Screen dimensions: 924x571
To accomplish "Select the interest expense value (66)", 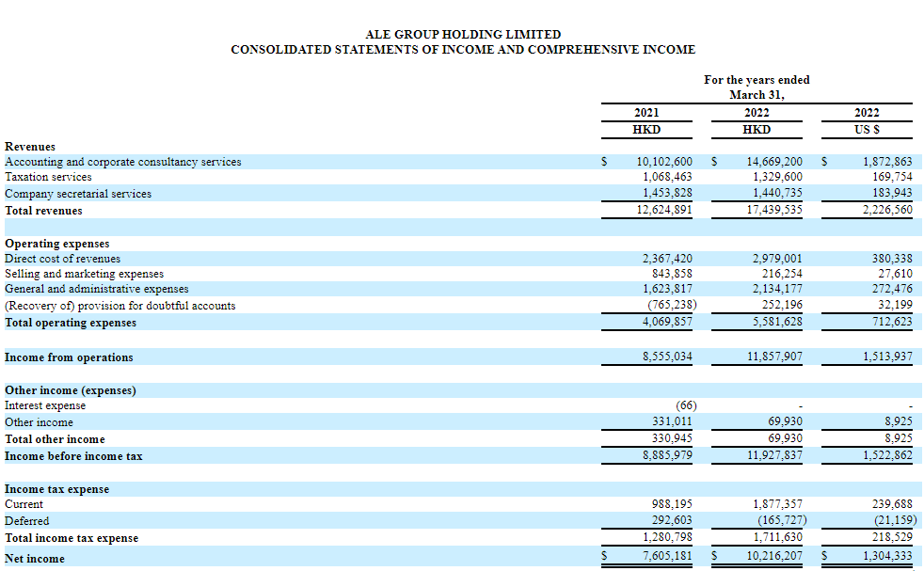I will coord(686,406).
